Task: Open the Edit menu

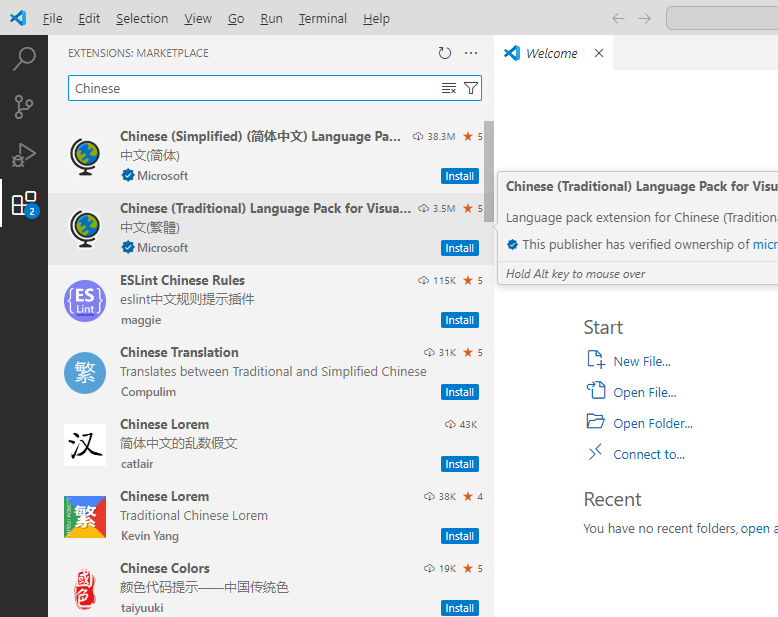Action: [89, 19]
